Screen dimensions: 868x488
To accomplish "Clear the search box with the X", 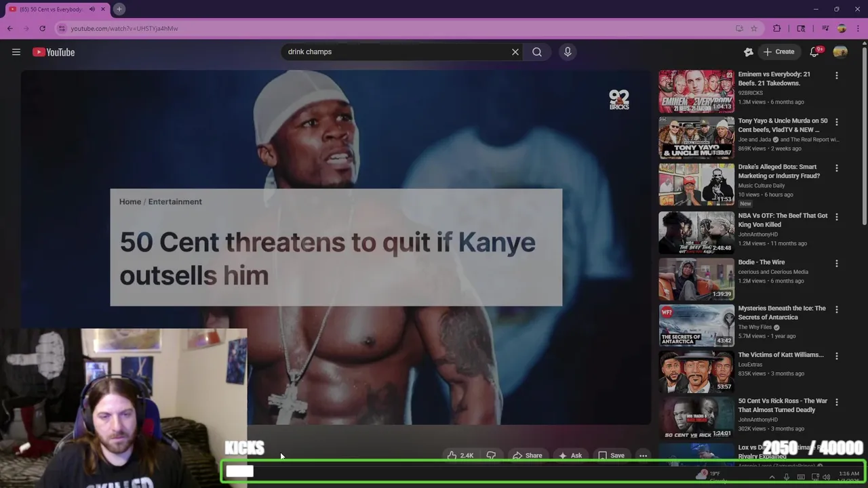I will 515,52.
